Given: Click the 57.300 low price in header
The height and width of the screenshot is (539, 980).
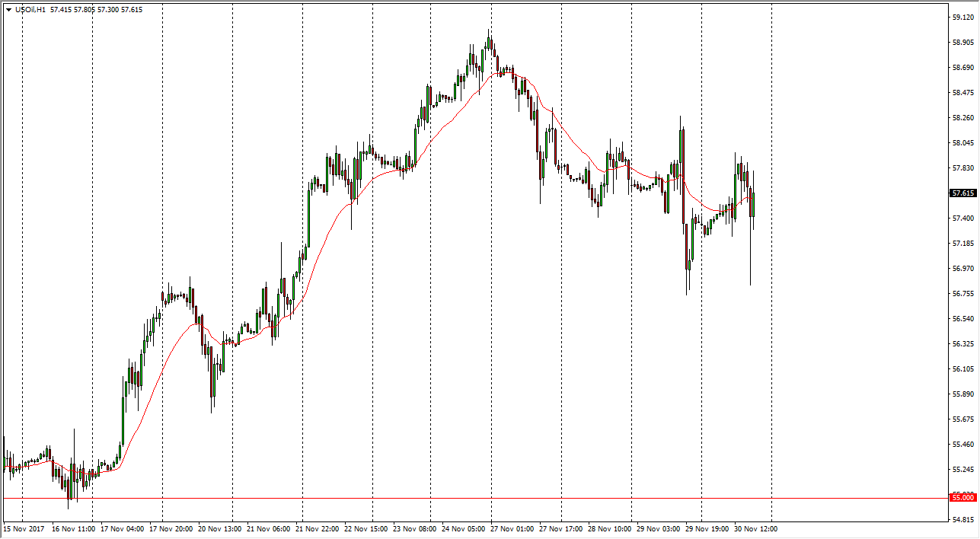Looking at the screenshot, I should tap(108, 10).
